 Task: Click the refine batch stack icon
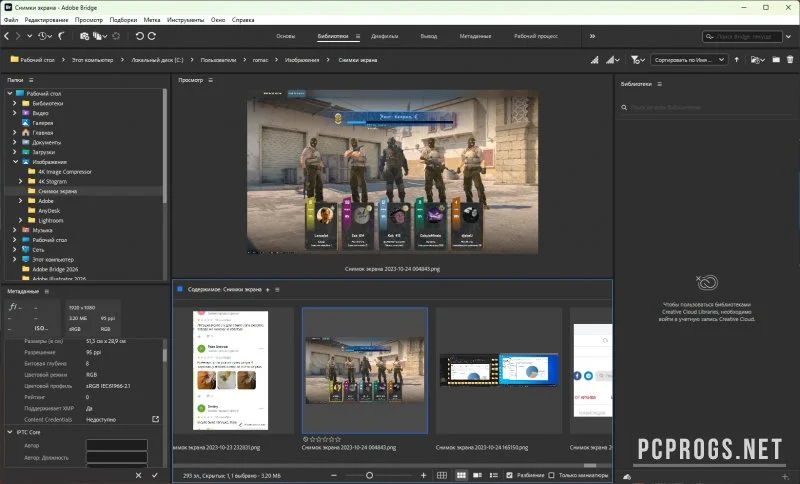[x=98, y=36]
